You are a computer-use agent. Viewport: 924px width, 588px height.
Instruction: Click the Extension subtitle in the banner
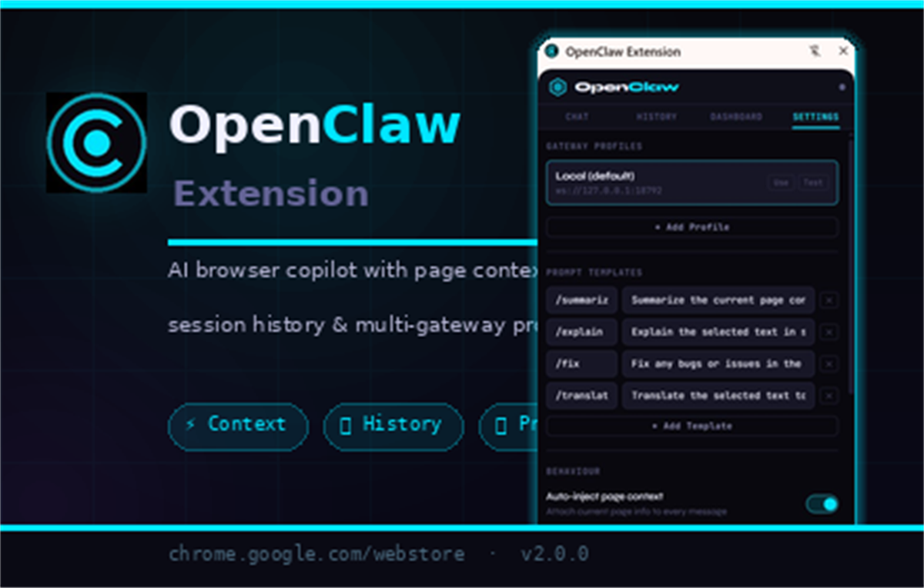pyautogui.click(x=271, y=193)
